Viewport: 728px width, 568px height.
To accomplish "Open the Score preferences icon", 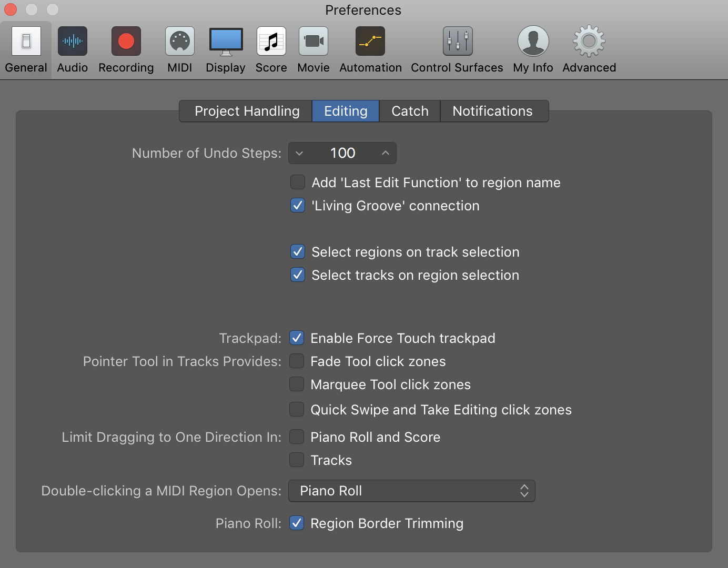I will 271,47.
